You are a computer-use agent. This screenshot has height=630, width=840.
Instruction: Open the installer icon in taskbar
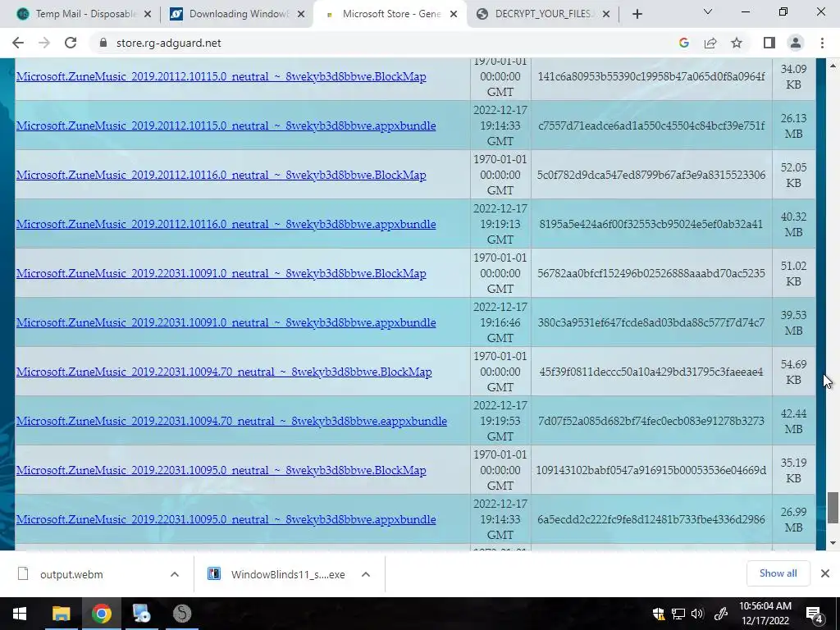[x=142, y=614]
